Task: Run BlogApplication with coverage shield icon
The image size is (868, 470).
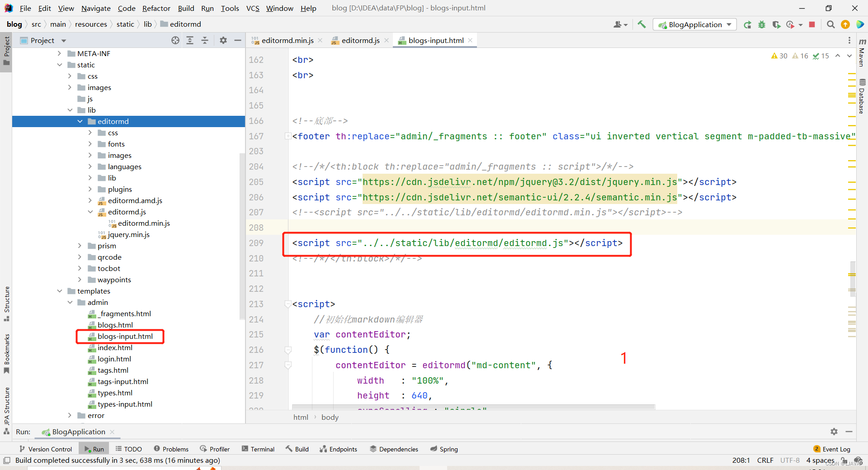Action: [777, 25]
